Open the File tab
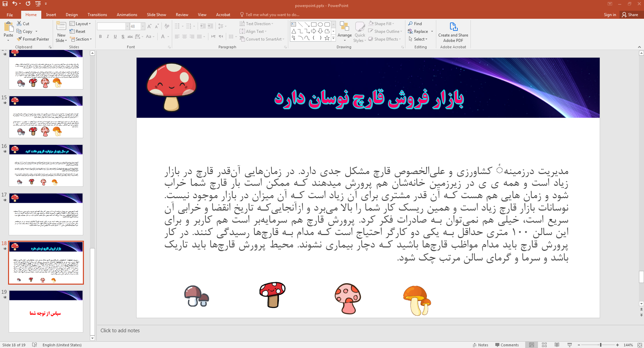This screenshot has width=644, height=348. click(10, 15)
